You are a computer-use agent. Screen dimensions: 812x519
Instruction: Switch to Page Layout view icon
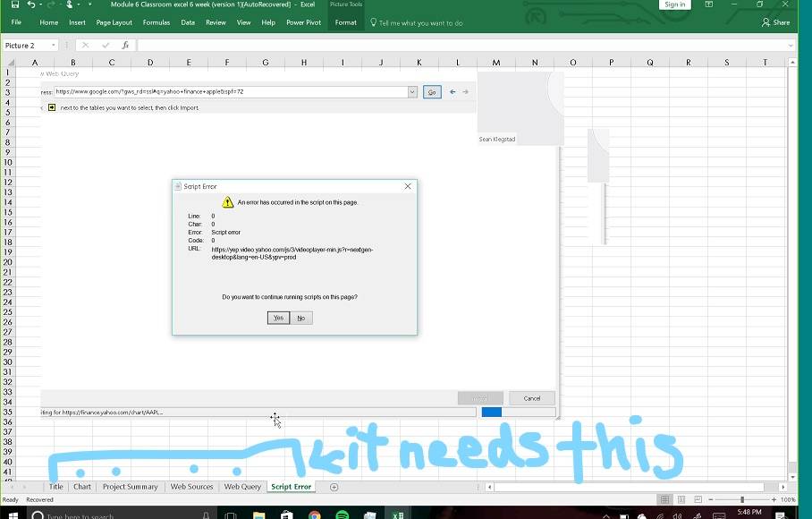click(x=681, y=500)
